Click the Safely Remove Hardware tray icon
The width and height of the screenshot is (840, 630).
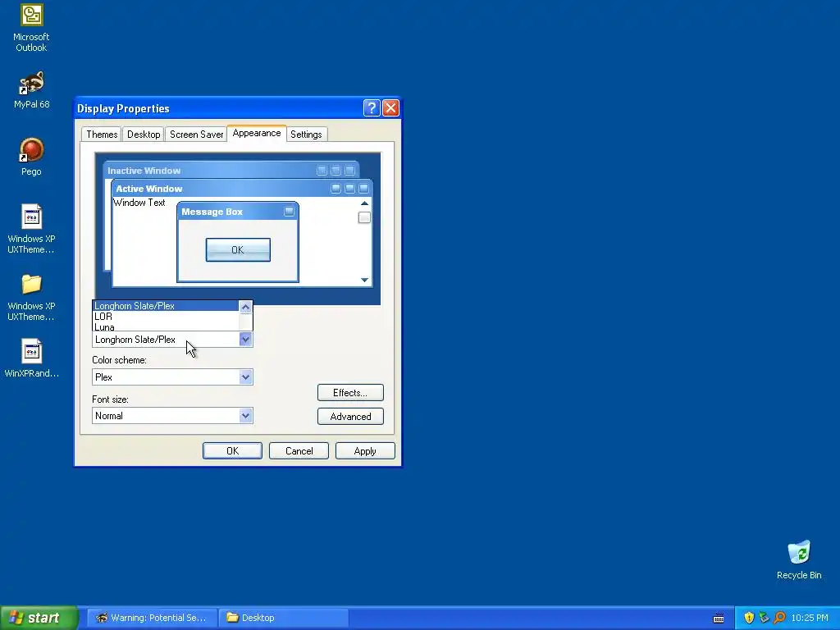(764, 618)
